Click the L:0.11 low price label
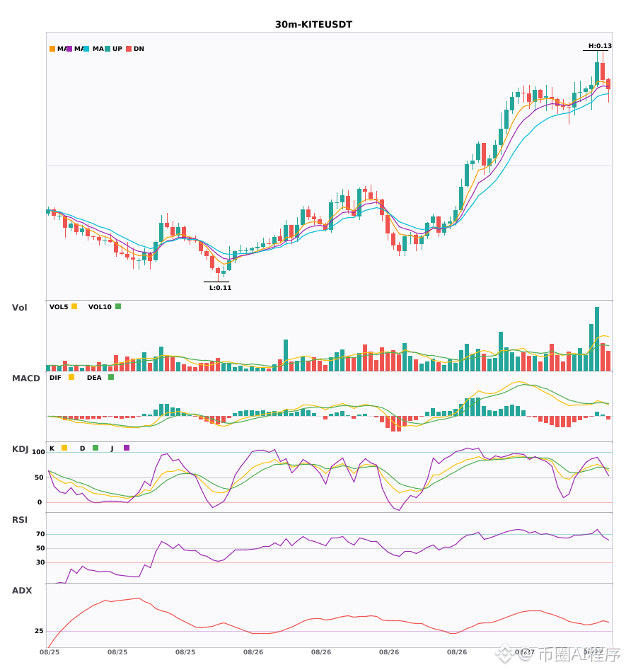The height and width of the screenshot is (672, 626). (220, 288)
